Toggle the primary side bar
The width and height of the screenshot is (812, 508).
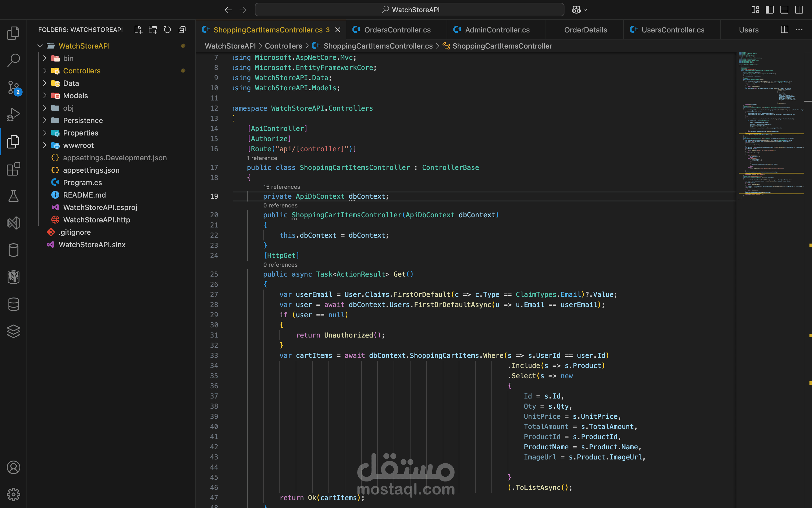pyautogui.click(x=770, y=10)
